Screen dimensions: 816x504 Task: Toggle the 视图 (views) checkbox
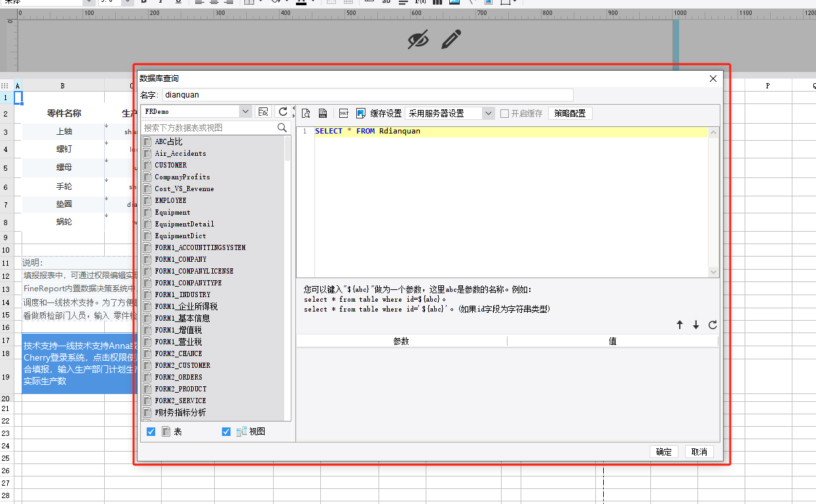coord(227,431)
